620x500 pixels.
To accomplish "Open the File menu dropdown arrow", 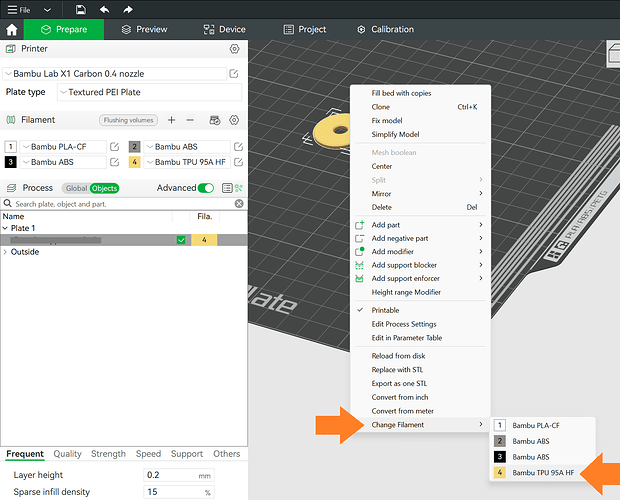I will point(47,10).
